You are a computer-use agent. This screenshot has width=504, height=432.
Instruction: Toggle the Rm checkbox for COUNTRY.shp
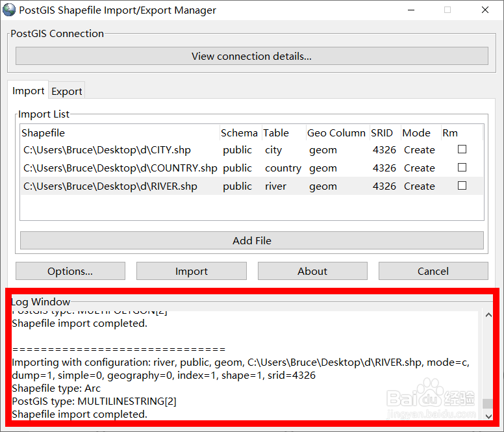point(462,168)
